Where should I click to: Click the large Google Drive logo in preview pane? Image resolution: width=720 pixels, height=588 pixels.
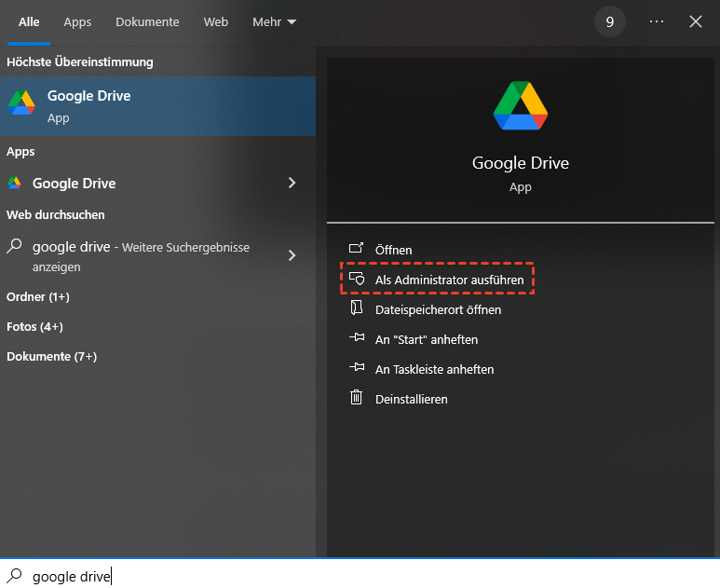(521, 106)
